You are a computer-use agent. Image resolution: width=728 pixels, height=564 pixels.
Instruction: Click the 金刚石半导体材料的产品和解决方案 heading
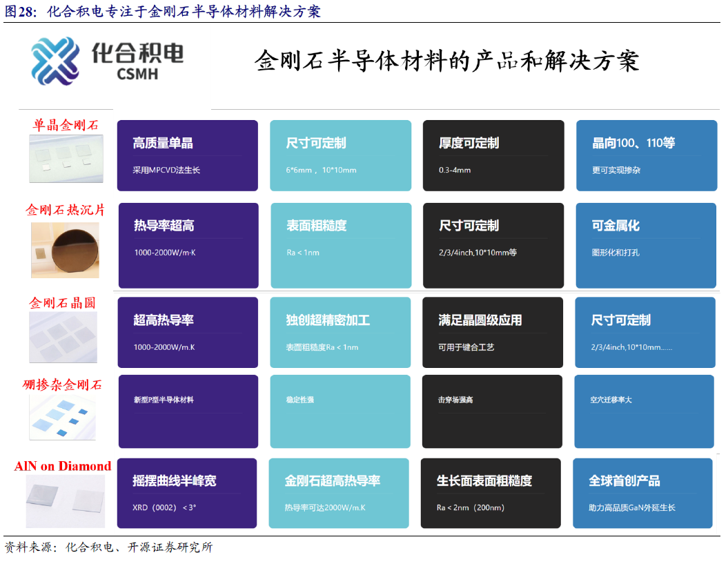447,61
